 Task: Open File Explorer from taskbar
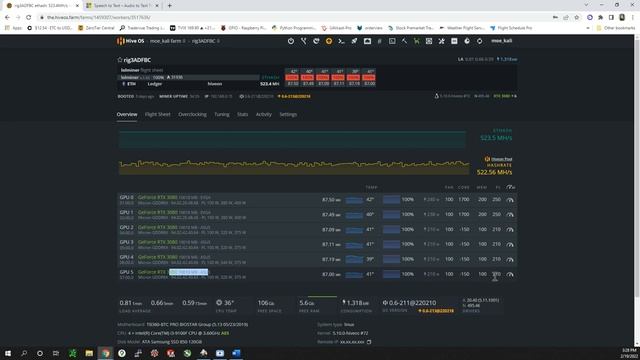(89, 353)
